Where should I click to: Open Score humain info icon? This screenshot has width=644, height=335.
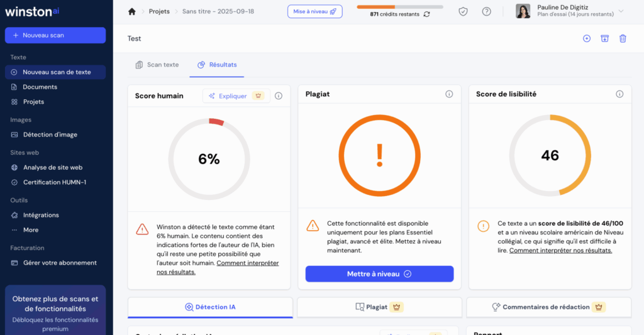pyautogui.click(x=279, y=96)
